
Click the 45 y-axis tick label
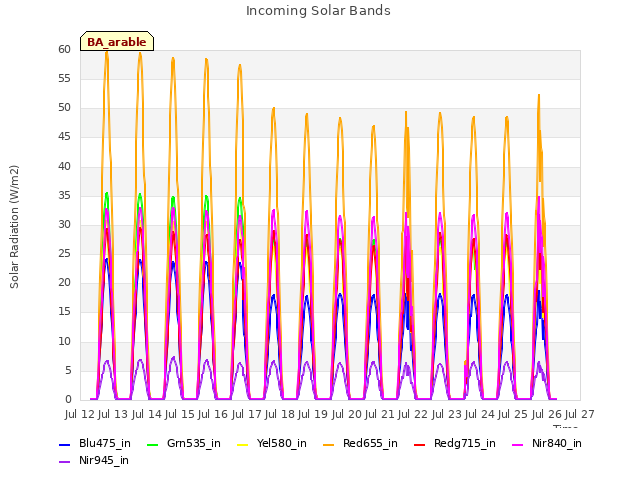(x=64, y=137)
